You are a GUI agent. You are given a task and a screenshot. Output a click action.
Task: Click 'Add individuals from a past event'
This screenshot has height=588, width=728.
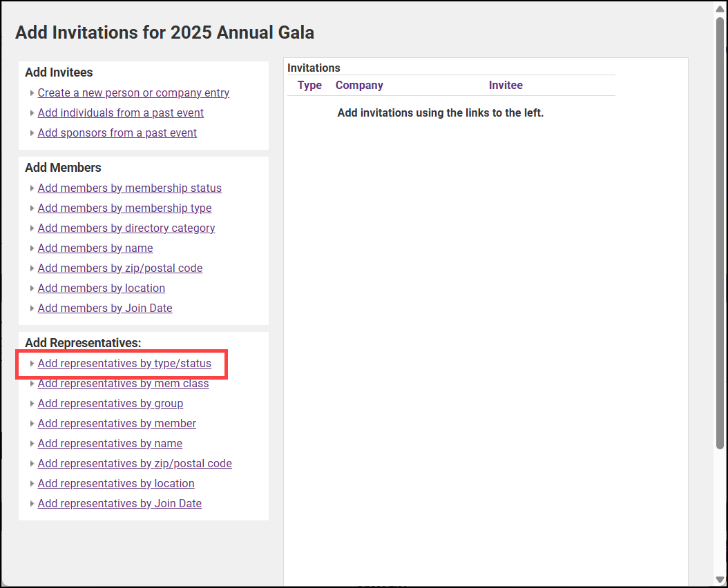121,112
